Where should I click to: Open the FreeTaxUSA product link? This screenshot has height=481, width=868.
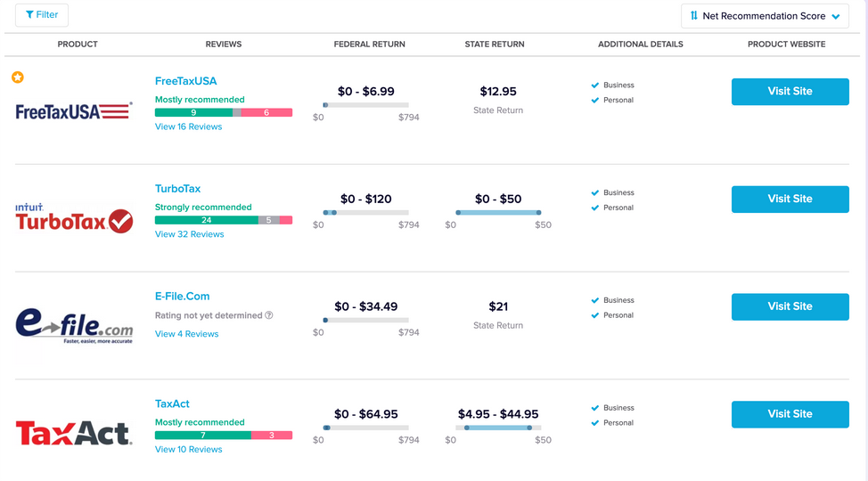click(185, 81)
